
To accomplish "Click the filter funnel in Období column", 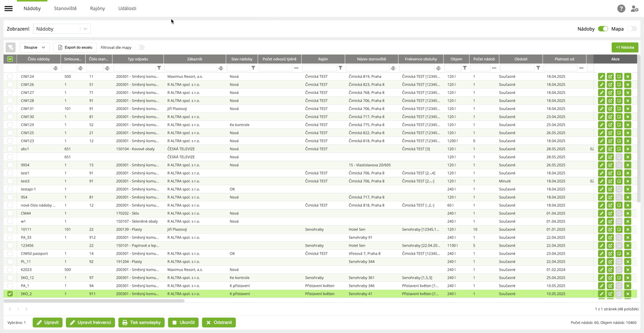I will tap(538, 68).
